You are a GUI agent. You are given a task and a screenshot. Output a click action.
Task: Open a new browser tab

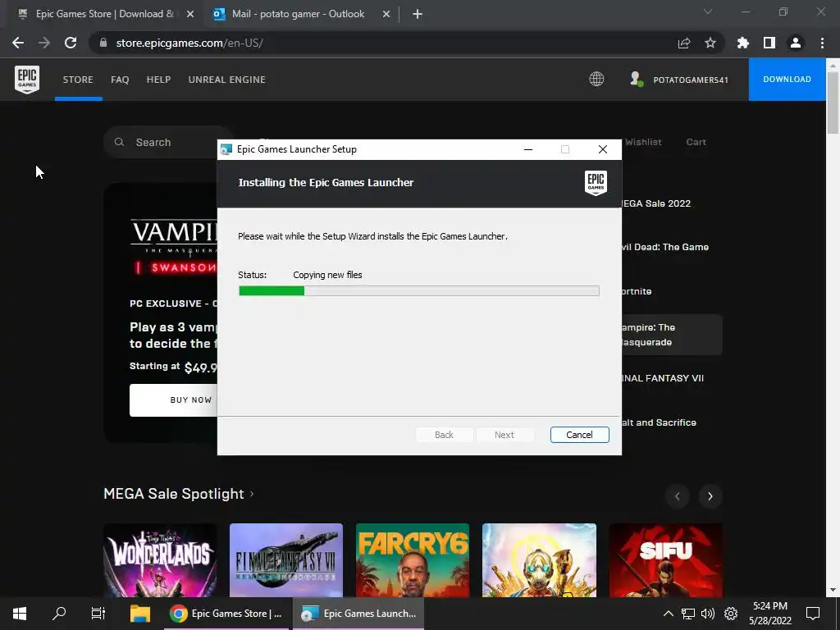pyautogui.click(x=418, y=14)
